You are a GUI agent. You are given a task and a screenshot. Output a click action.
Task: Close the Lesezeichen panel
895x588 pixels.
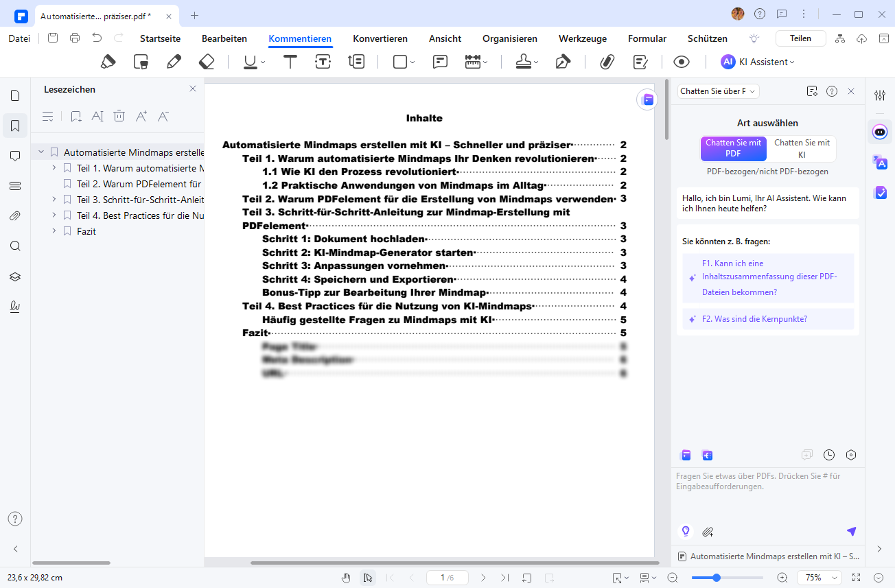tap(193, 89)
